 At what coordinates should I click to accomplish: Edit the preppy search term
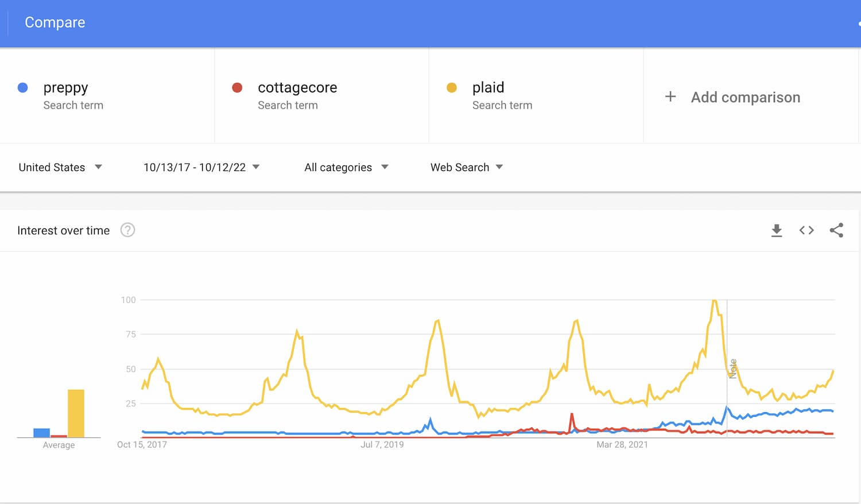pos(66,88)
